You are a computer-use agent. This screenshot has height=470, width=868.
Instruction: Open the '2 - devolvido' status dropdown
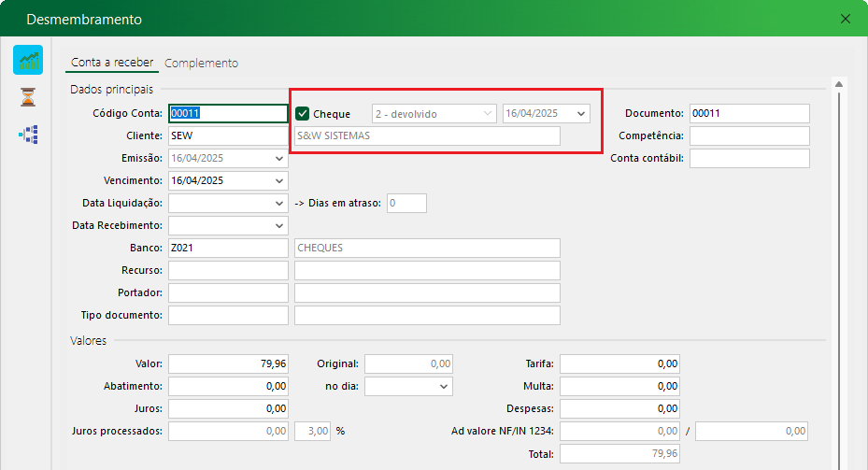click(434, 113)
